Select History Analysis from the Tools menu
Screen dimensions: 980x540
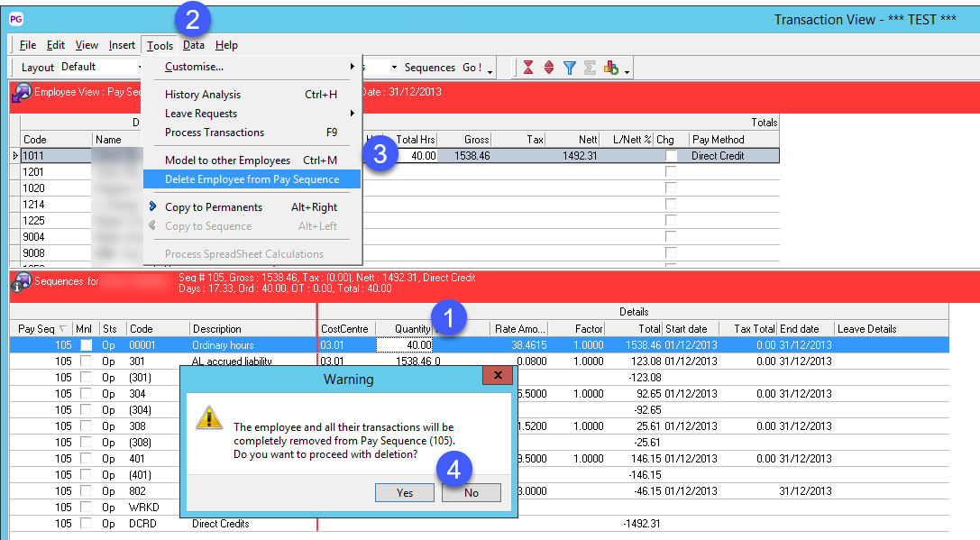[203, 95]
